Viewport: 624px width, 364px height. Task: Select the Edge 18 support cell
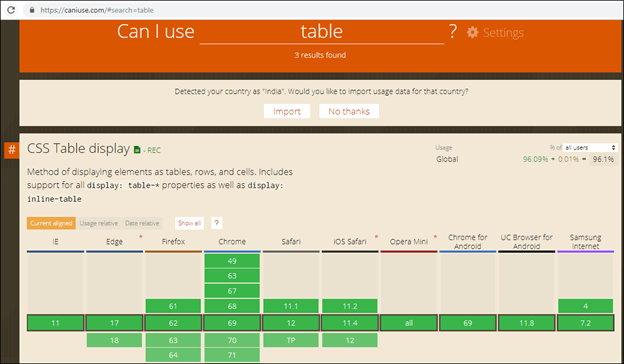point(115,340)
